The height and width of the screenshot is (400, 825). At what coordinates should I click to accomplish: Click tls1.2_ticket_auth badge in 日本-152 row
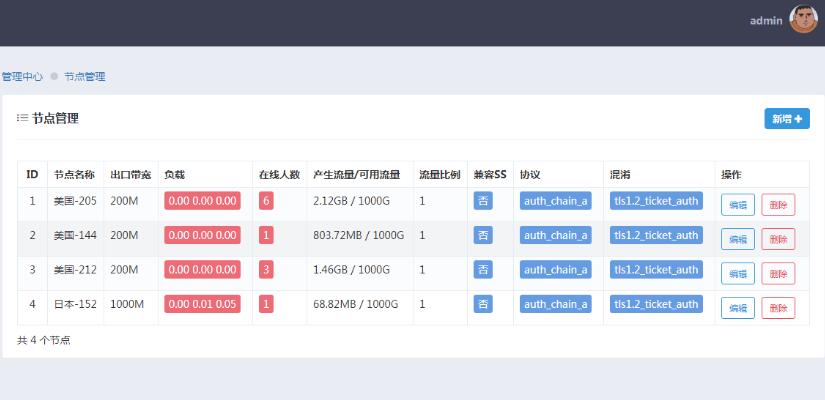click(657, 304)
